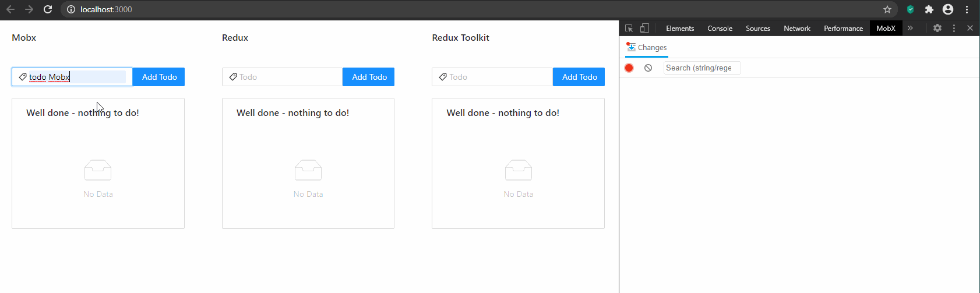Show more DevTools tabs chevron

(910, 28)
